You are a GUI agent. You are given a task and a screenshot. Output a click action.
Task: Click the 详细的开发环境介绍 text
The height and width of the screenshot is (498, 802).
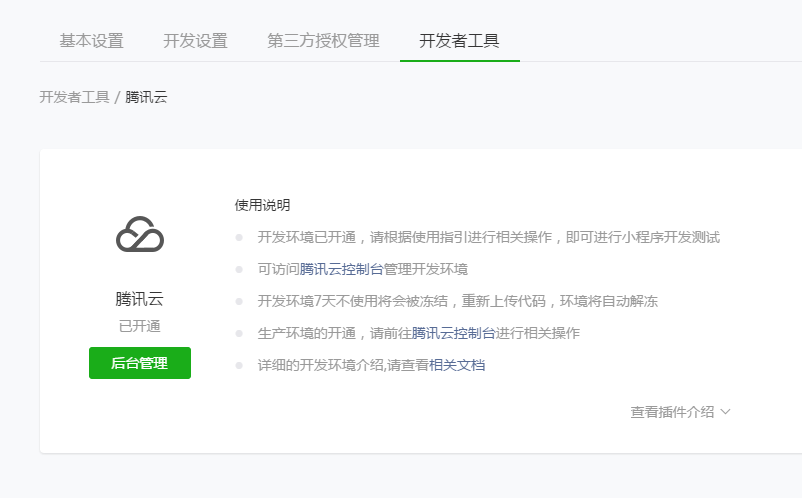[x=343, y=365]
